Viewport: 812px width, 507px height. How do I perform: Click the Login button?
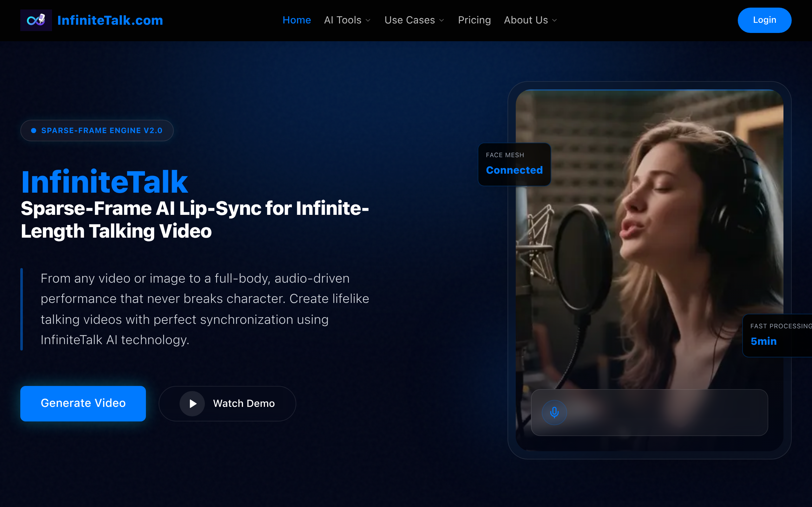click(x=764, y=20)
